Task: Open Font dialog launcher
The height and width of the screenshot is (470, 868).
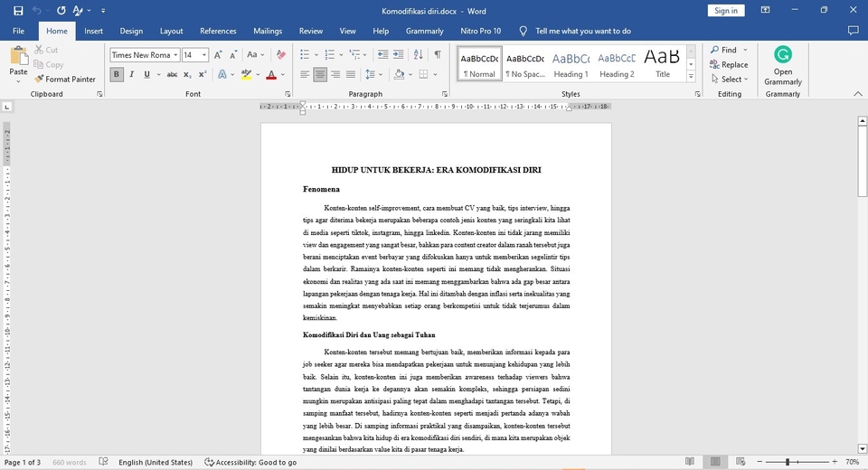Action: 288,94
